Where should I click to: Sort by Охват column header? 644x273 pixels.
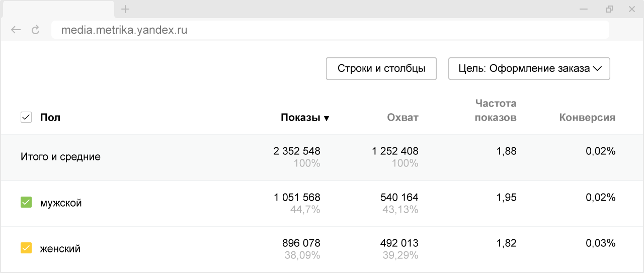coord(403,118)
